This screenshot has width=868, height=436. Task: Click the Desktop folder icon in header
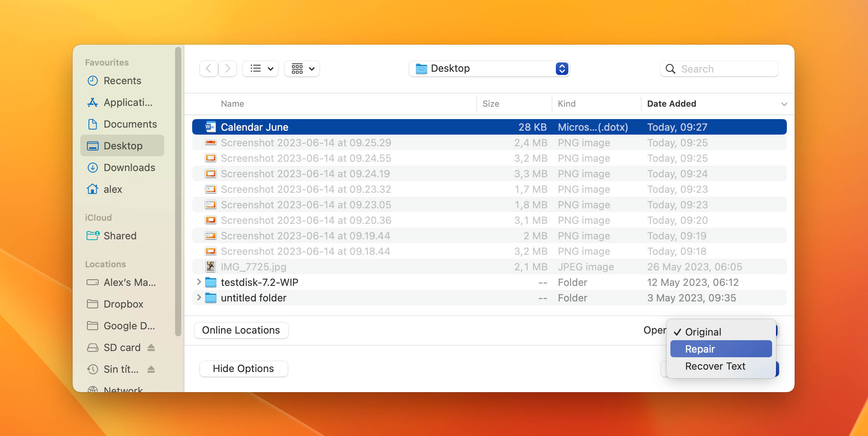pyautogui.click(x=421, y=68)
